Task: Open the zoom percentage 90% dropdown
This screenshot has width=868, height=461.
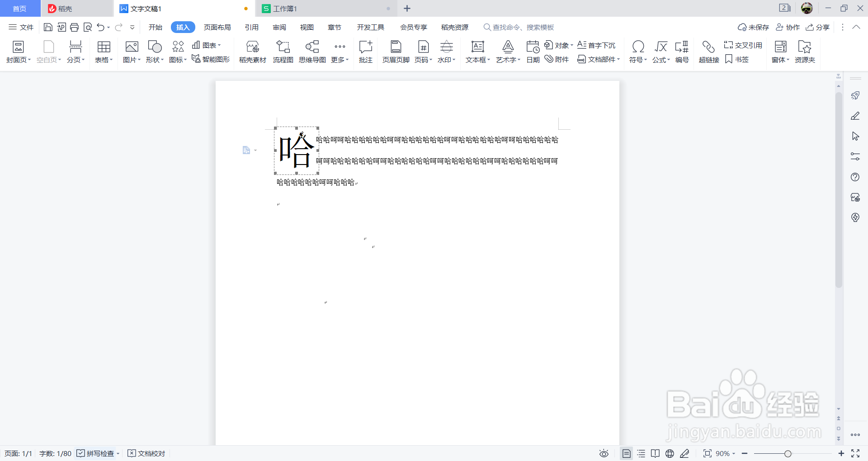Action: coord(726,453)
